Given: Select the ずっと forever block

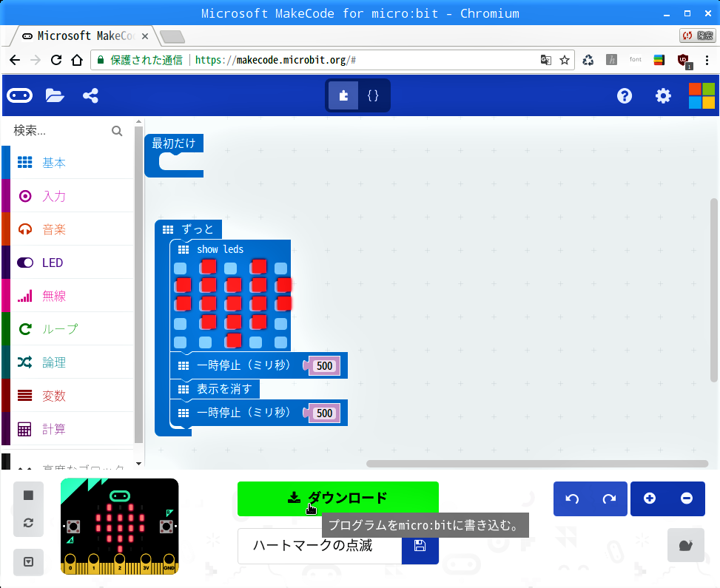Looking at the screenshot, I should (197, 229).
